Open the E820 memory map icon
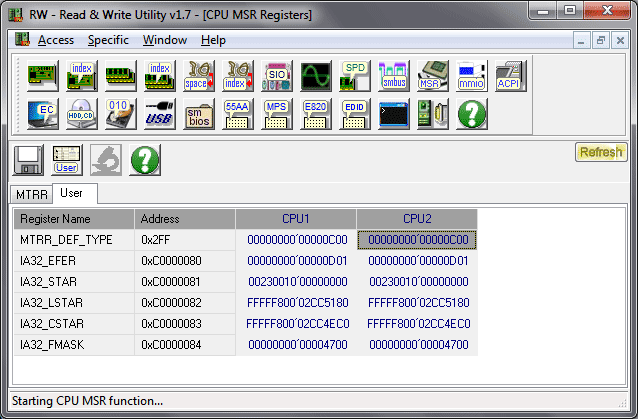 [x=316, y=114]
